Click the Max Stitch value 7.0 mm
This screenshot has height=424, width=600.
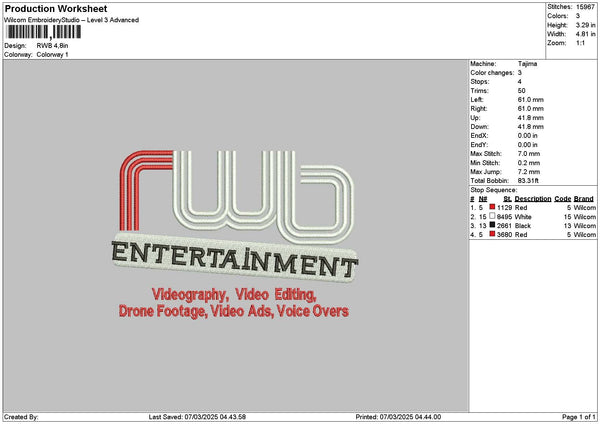point(529,154)
